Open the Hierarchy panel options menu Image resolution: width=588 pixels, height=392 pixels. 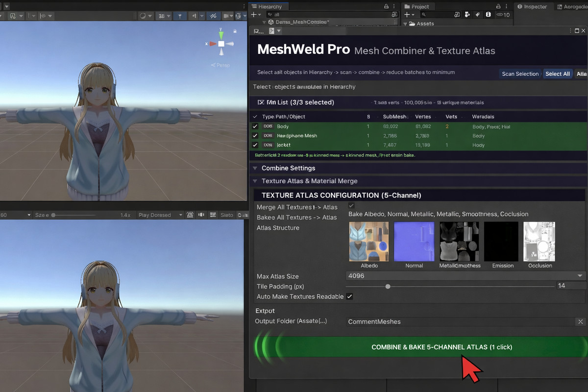pyautogui.click(x=395, y=6)
